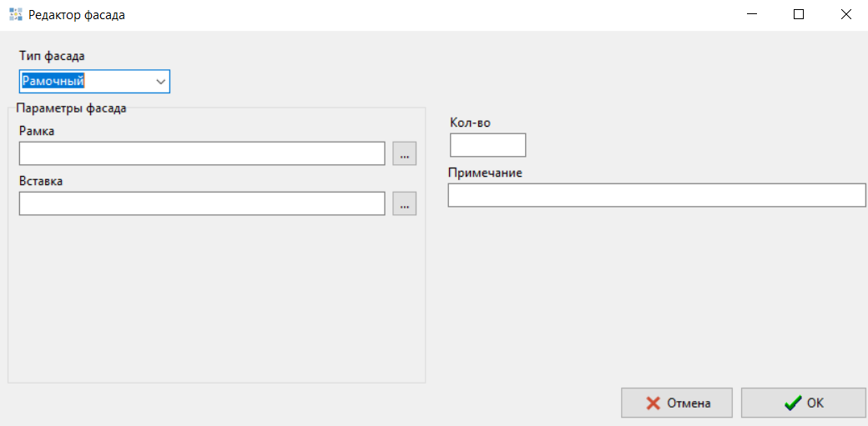Focus the Рамка text field
The image size is (868, 426).
pyautogui.click(x=201, y=153)
